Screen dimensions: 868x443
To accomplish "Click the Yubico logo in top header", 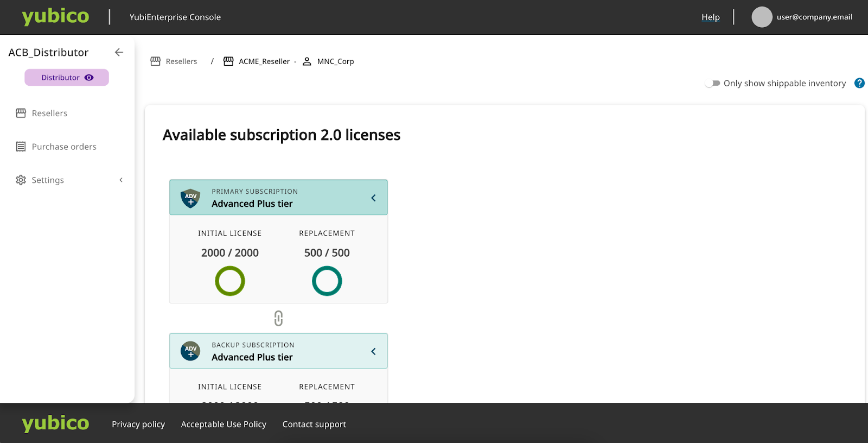I will (x=55, y=17).
